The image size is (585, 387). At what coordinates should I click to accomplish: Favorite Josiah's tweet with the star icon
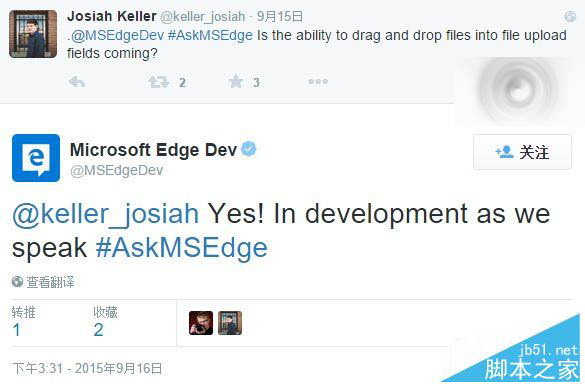click(236, 82)
